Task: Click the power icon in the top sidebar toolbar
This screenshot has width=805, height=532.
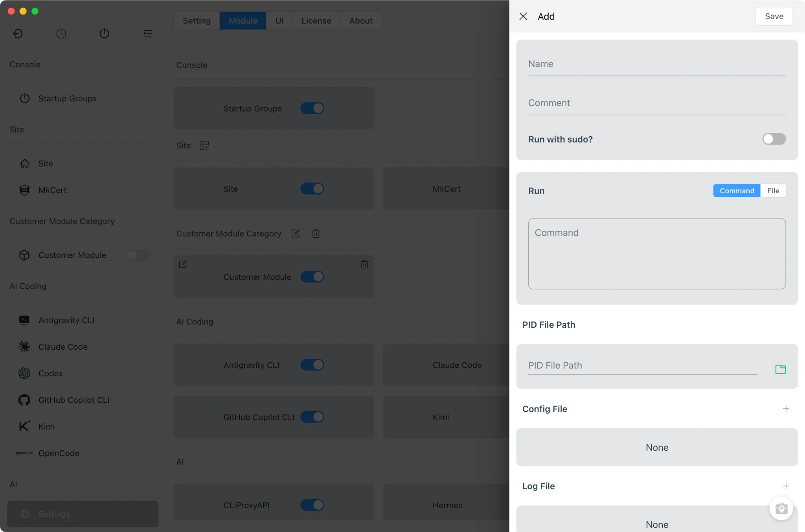Action: coord(104,33)
